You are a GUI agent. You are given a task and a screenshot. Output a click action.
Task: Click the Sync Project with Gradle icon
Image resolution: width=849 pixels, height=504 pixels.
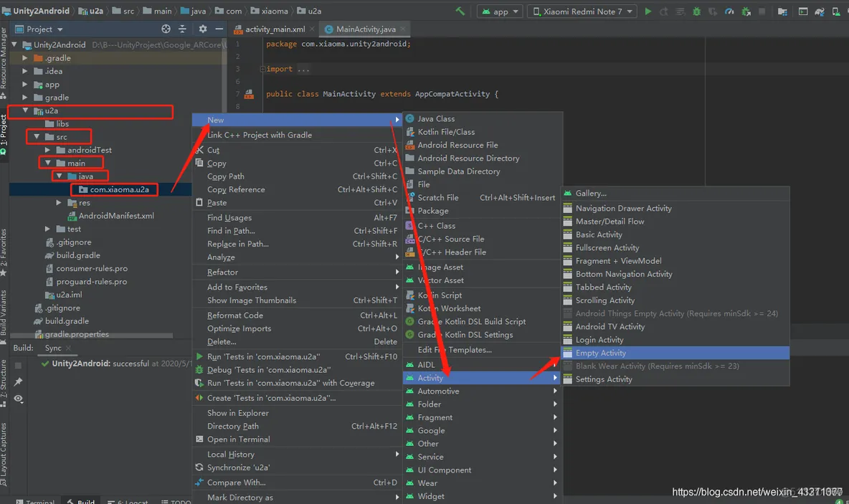point(820,11)
